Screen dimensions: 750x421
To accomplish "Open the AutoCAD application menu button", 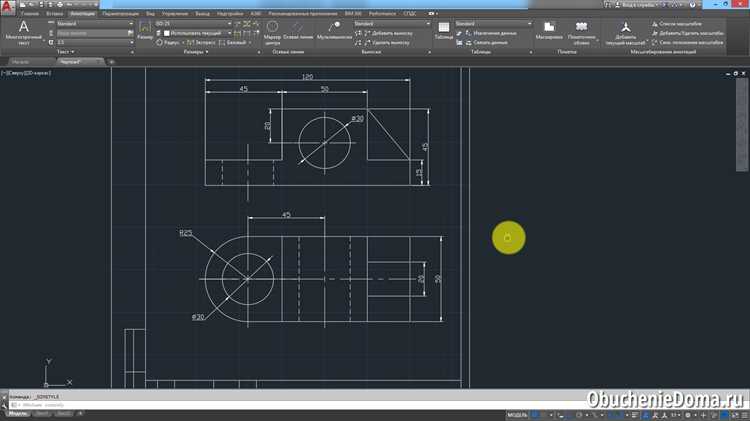I will pyautogui.click(x=8, y=8).
